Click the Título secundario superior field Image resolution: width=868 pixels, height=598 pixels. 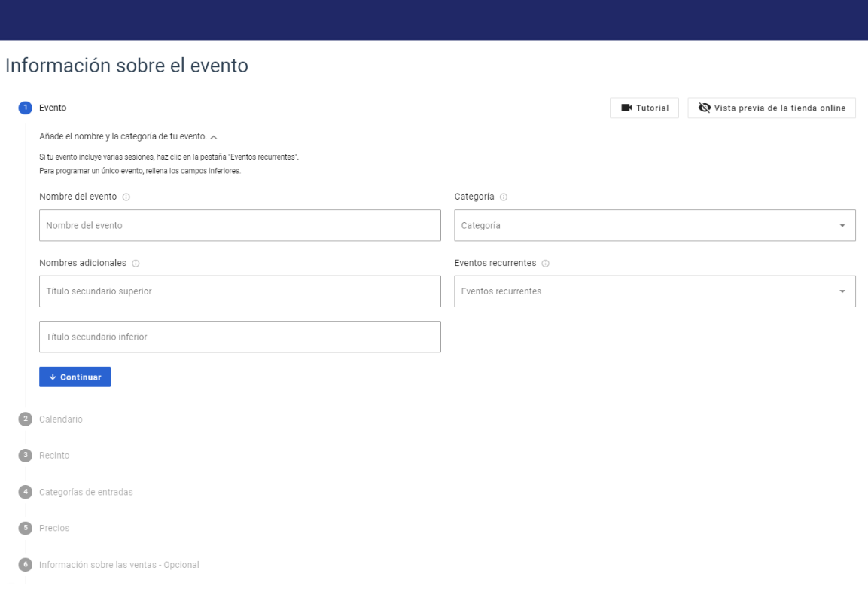[x=239, y=291]
